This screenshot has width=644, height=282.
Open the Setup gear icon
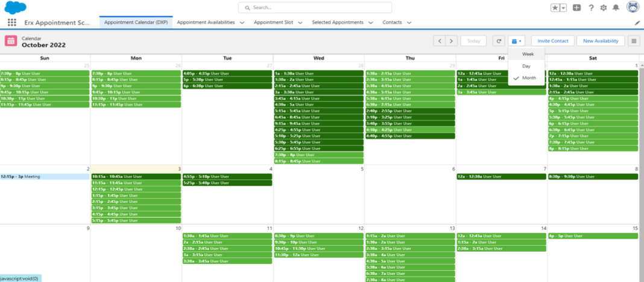point(604,8)
